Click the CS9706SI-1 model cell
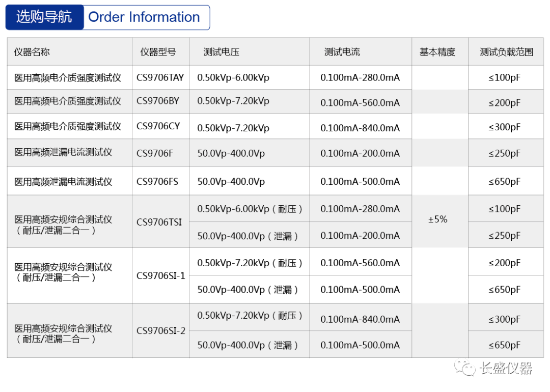550x392 pixels. tap(161, 276)
